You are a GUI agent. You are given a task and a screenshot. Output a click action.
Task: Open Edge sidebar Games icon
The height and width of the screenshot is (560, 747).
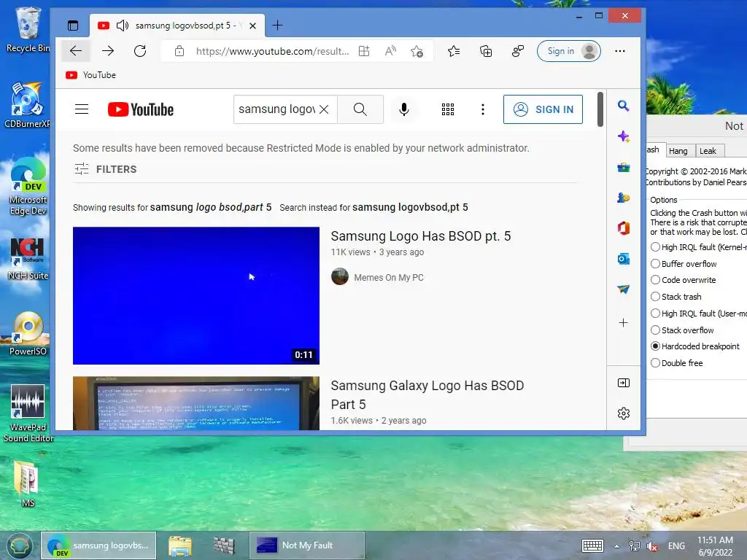[x=623, y=198]
